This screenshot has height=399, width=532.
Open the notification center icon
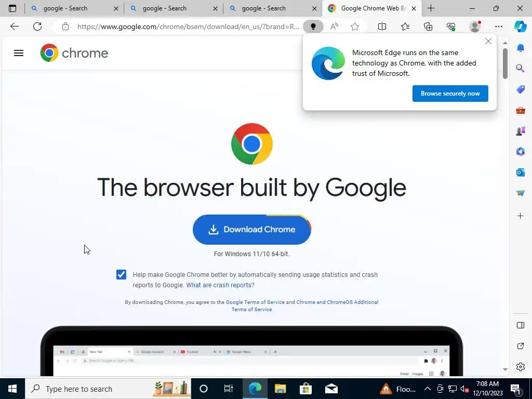pos(516,389)
